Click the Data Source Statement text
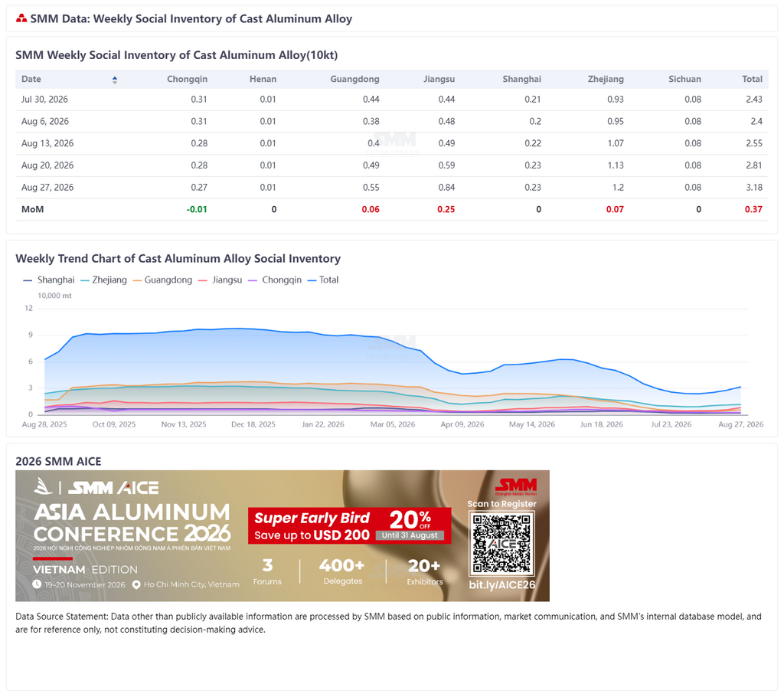Screen dimensions: 784x697 [x=388, y=623]
